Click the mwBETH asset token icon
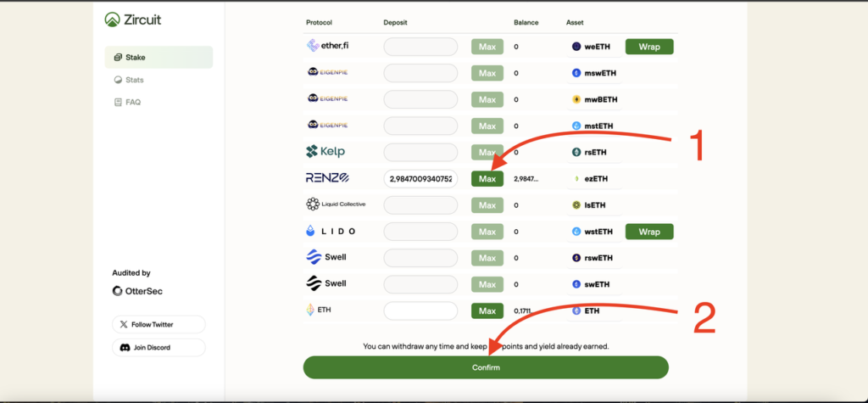Viewport: 868px width, 403px height. (x=576, y=100)
